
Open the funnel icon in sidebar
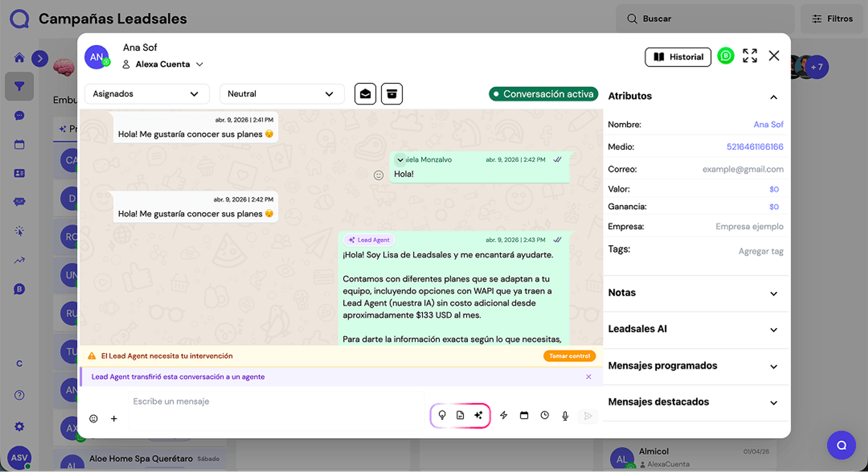coord(19,86)
